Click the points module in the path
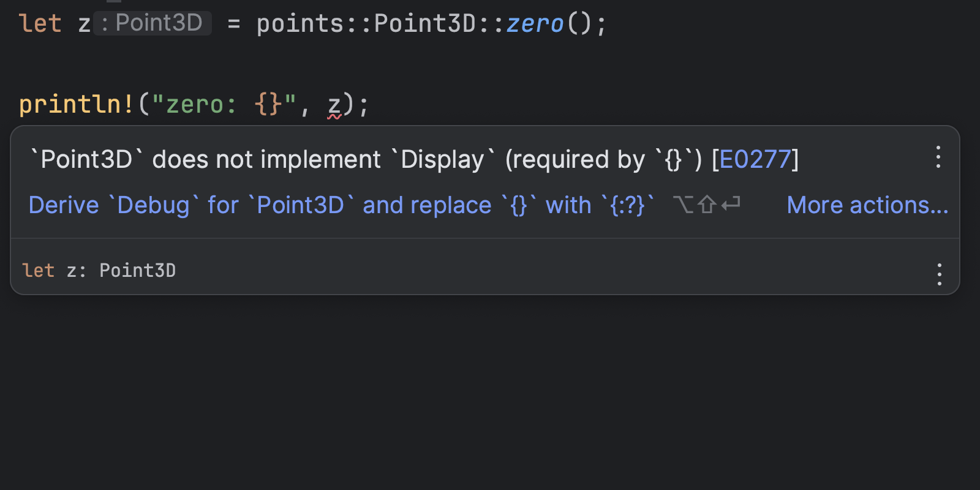Image resolution: width=980 pixels, height=490 pixels. point(300,24)
